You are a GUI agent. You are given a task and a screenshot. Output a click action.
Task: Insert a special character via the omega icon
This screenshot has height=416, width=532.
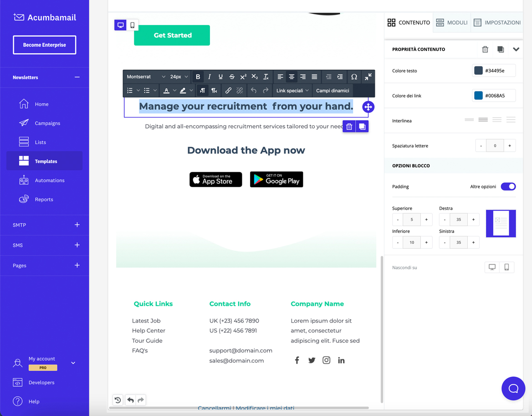point(354,77)
